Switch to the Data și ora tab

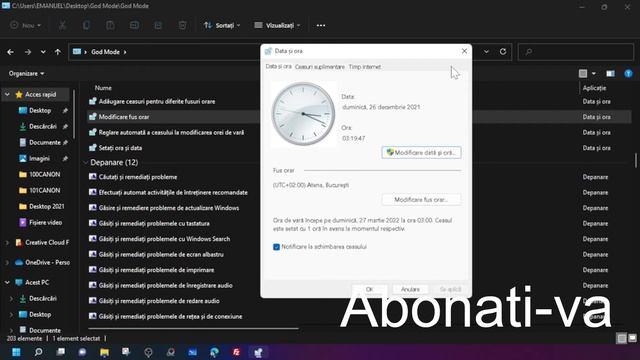(x=278, y=67)
